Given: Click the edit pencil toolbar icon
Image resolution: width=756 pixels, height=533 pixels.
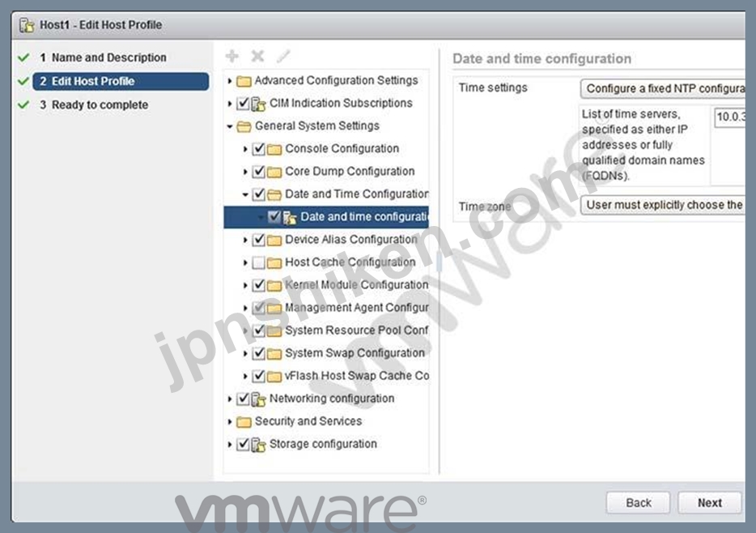Looking at the screenshot, I should [x=283, y=57].
